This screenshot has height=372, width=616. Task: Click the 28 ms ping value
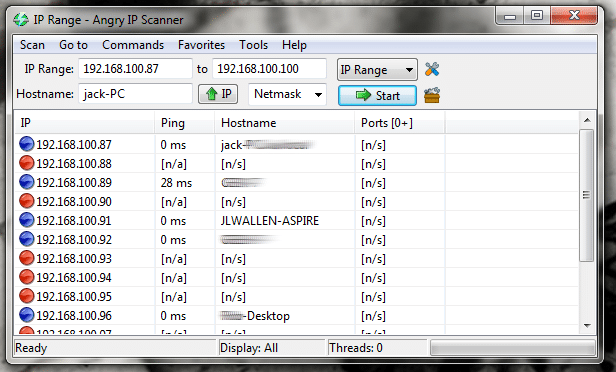click(176, 183)
